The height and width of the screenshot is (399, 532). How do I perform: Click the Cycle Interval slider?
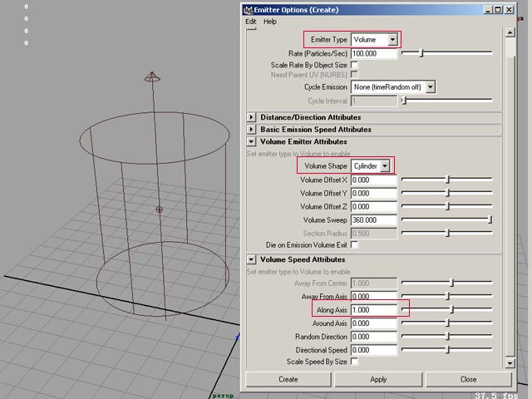click(446, 100)
